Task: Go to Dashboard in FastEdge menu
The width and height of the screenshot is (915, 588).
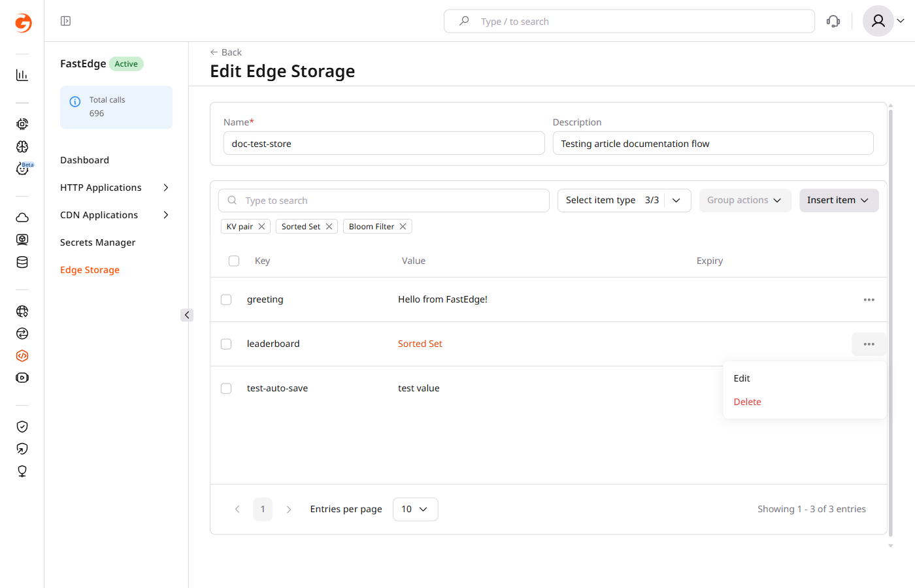Action: (x=84, y=160)
